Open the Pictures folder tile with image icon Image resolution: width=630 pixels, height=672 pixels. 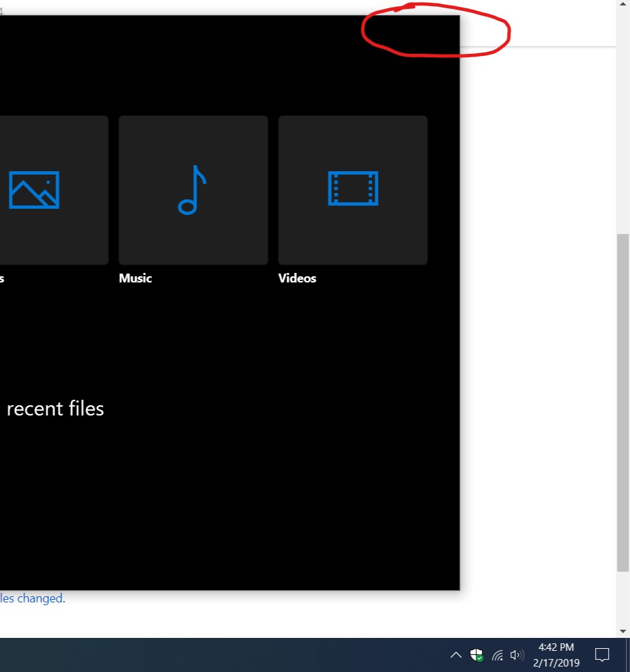click(54, 190)
